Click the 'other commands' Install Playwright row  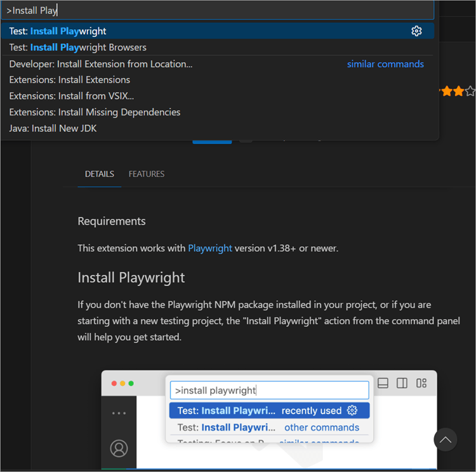coord(270,428)
